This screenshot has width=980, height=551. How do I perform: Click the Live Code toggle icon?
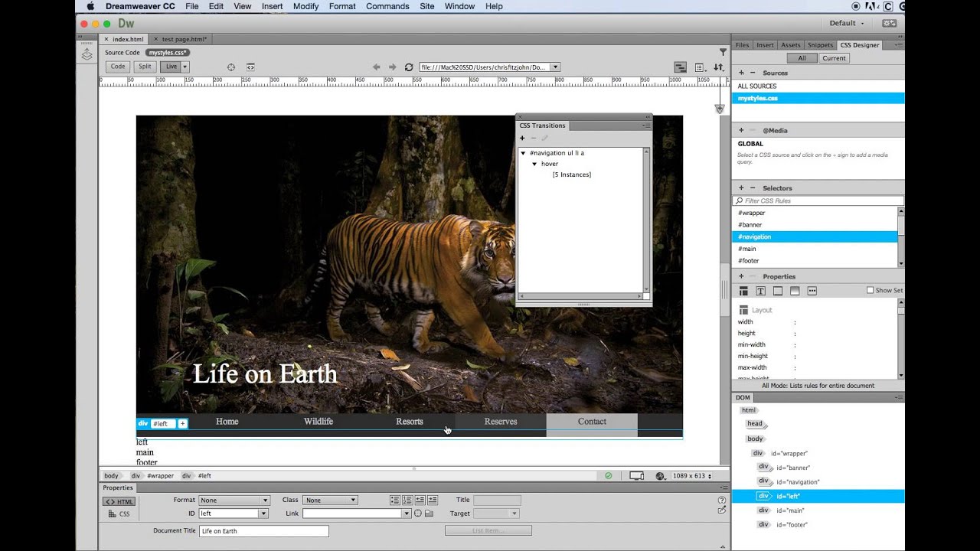pos(250,67)
